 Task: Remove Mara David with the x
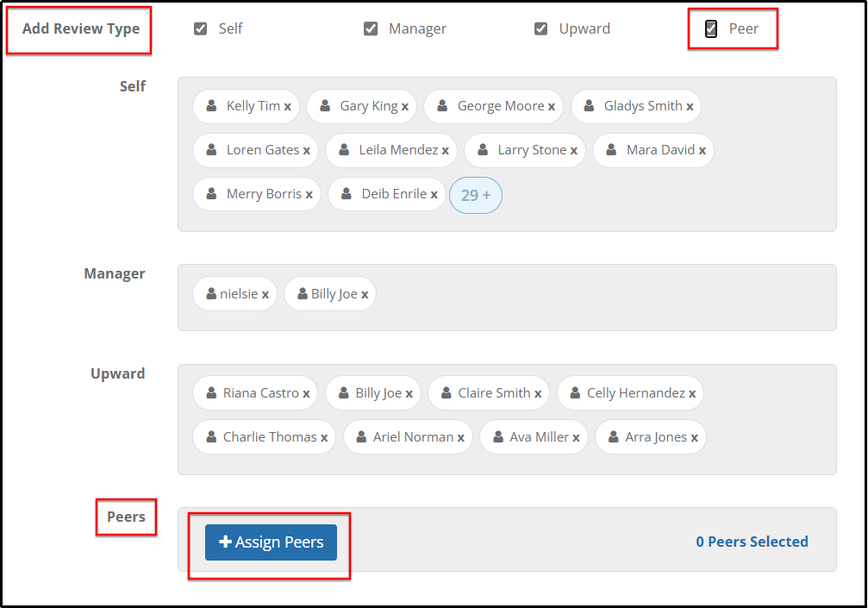pos(702,151)
